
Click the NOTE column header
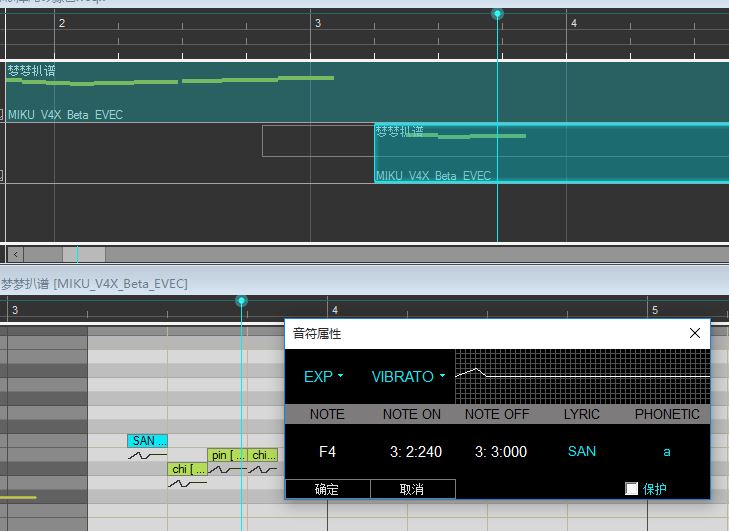click(327, 414)
